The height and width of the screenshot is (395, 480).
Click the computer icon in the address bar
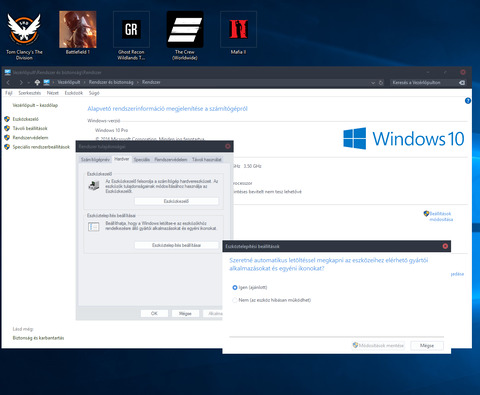(46, 82)
